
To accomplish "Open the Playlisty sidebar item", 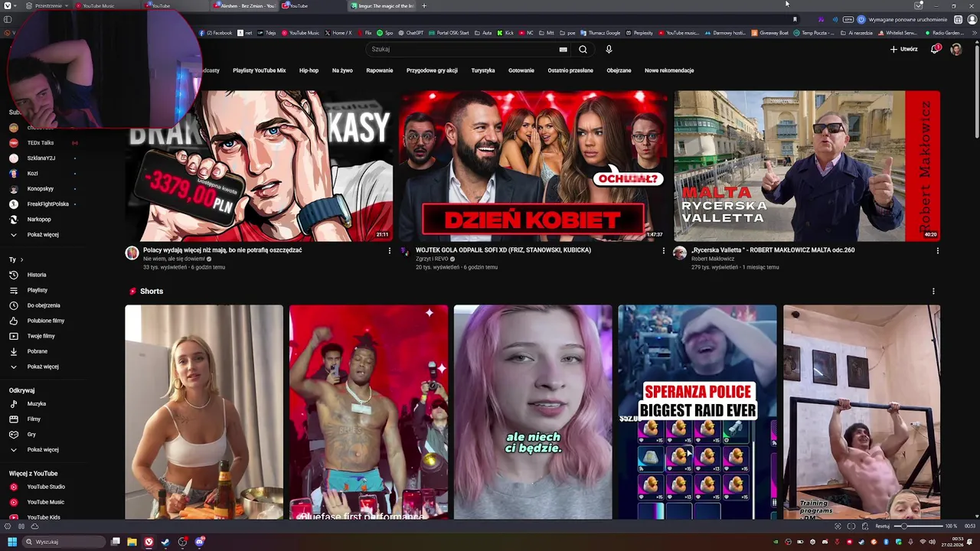I will (37, 290).
